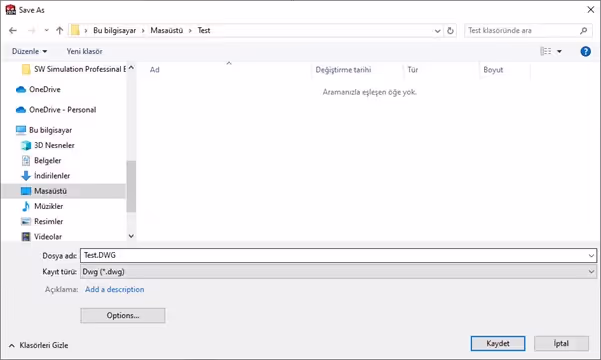Viewport: 601px width, 360px height.
Task: Refresh the Test folder view
Action: [450, 30]
